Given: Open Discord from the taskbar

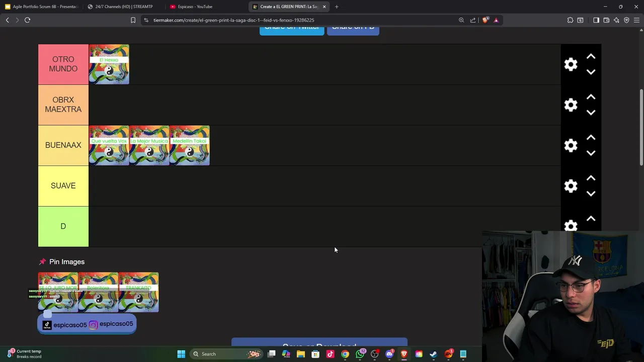Looking at the screenshot, I should click(x=389, y=354).
